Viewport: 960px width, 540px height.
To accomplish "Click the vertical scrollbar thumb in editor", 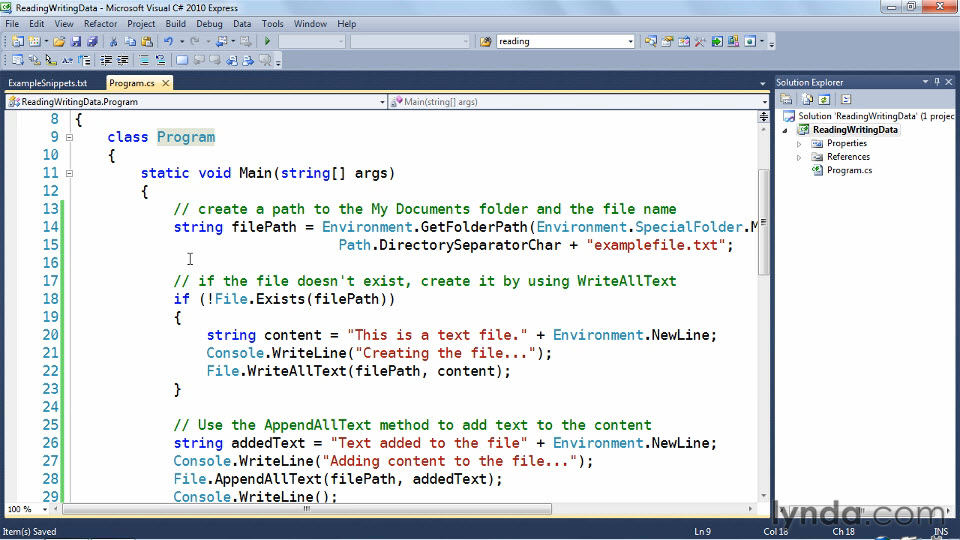I will pos(763,222).
